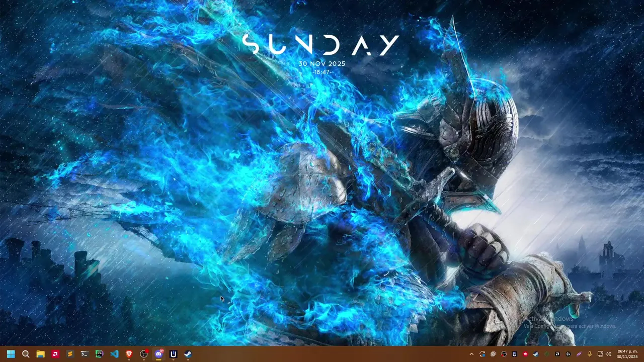The height and width of the screenshot is (362, 644).
Task: Open the Terminal taskbar icon
Action: coord(85,354)
